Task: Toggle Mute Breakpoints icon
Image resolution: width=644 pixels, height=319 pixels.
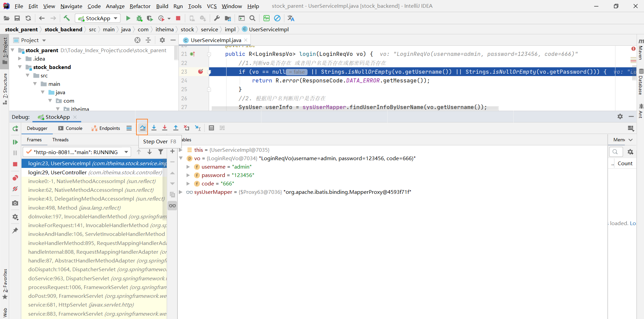Action: tap(15, 189)
